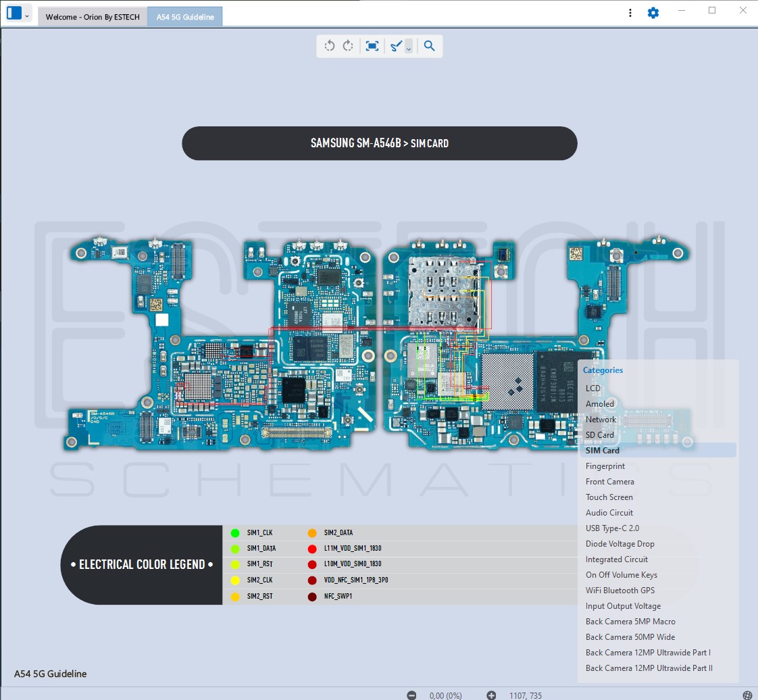Viewport: 758px width, 700px height.
Task: Rotate the board view counterclockwise
Action: [x=330, y=46]
